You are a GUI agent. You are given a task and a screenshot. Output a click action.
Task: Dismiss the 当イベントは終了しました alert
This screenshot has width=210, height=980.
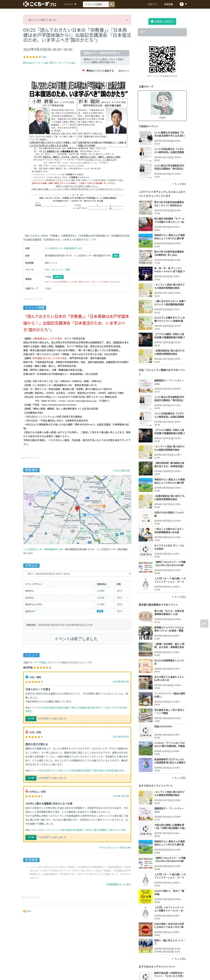(127, 20)
